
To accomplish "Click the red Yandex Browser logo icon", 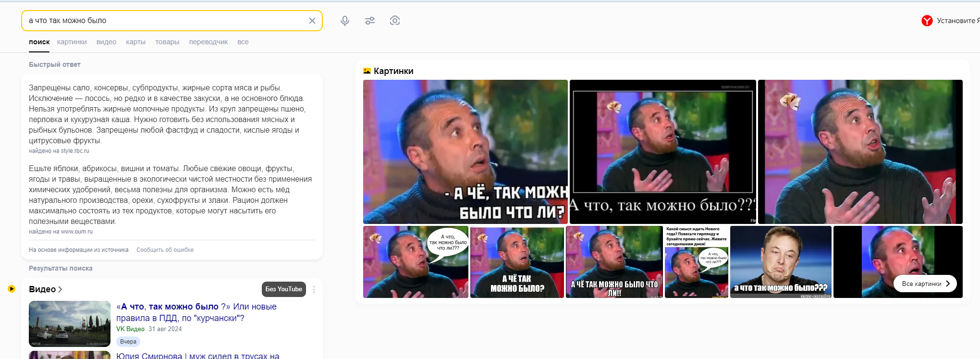I will [x=927, y=21].
